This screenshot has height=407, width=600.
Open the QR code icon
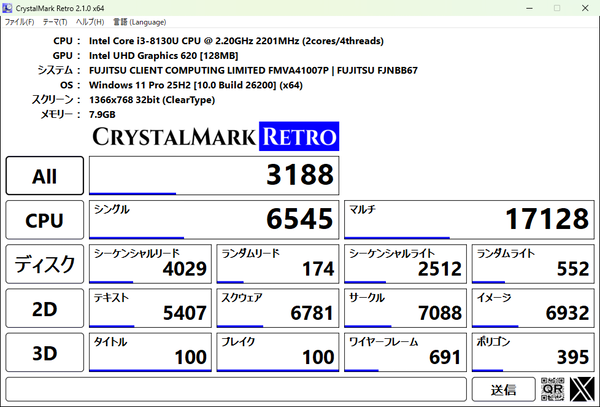[x=553, y=389]
